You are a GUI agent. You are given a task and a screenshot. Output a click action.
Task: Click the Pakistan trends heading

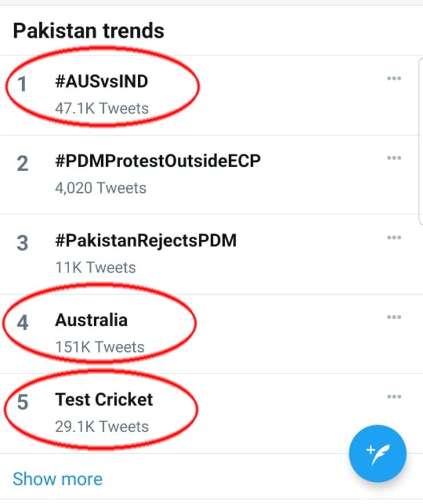pos(88,30)
